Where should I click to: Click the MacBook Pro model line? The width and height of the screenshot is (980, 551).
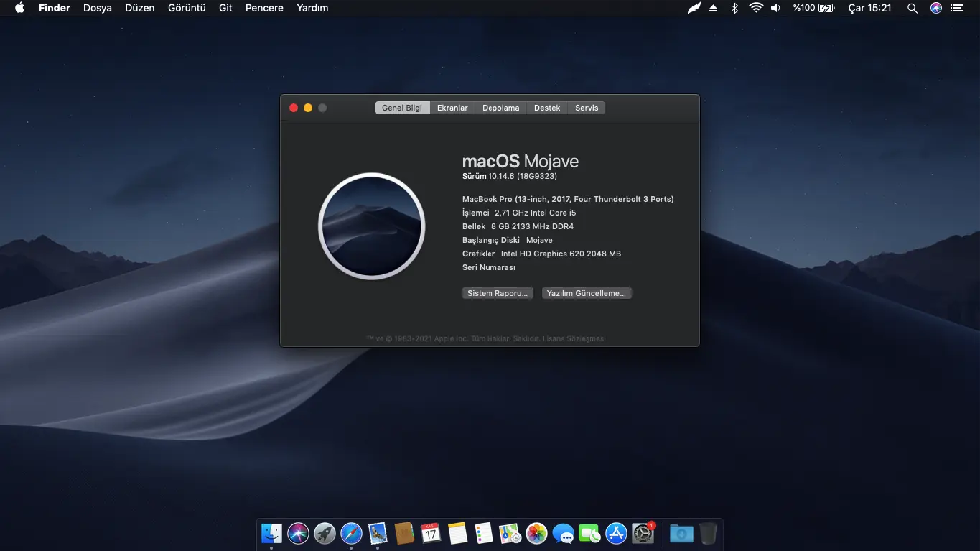click(568, 199)
